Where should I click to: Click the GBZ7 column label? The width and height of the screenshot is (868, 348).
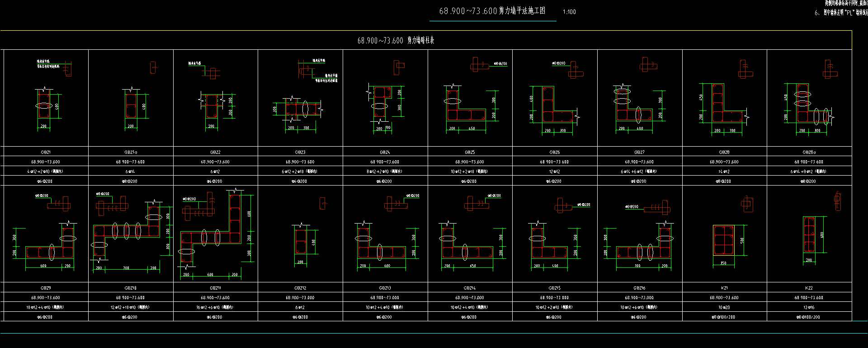639,153
